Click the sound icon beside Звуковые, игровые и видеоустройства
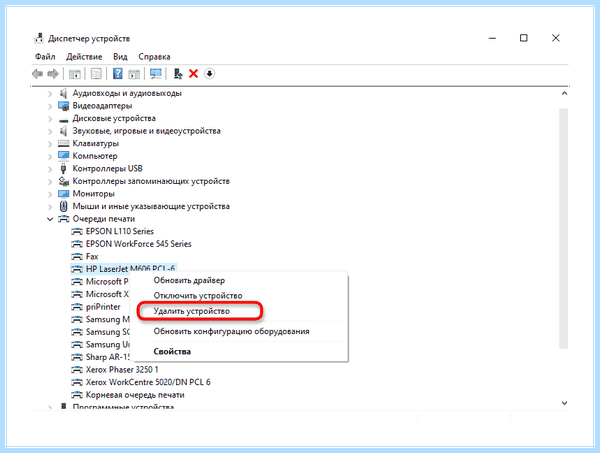The image size is (600, 453). pos(63,131)
